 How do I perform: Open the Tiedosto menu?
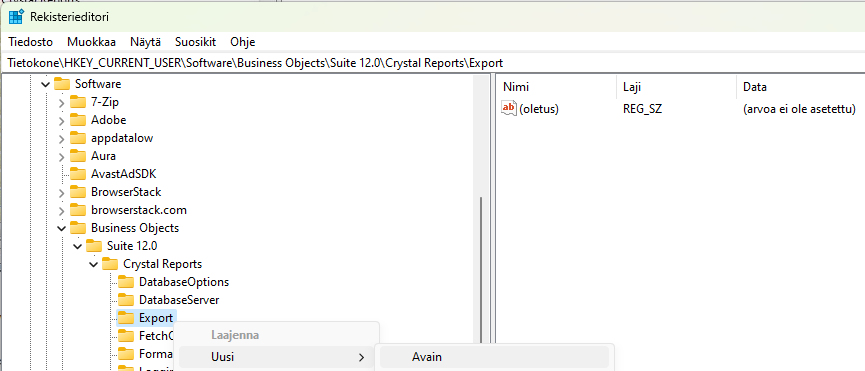(x=30, y=42)
